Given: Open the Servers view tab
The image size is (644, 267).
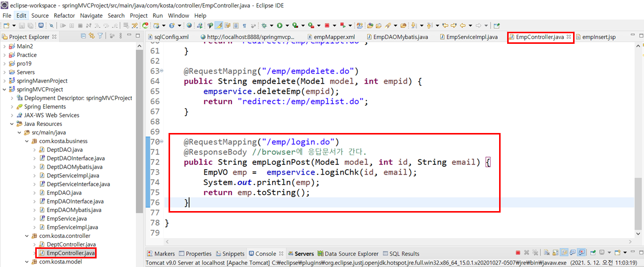Looking at the screenshot, I should 300,253.
